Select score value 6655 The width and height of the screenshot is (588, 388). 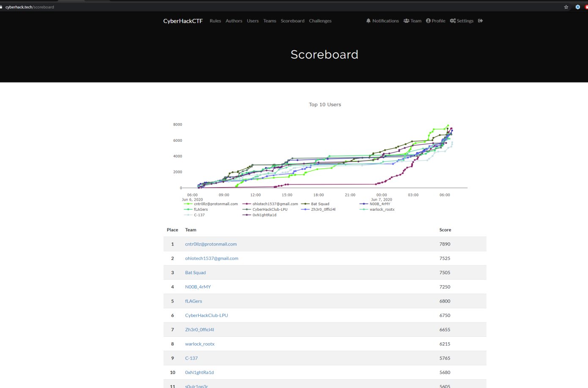(445, 330)
